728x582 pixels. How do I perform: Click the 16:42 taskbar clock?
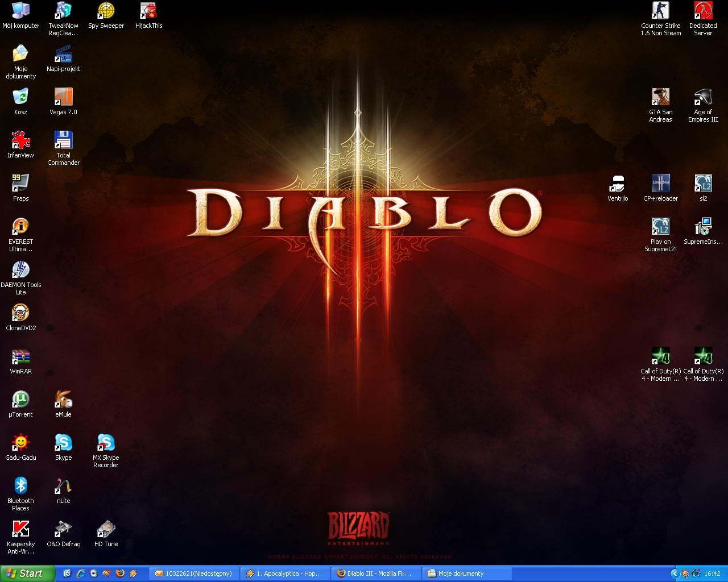tap(712, 573)
